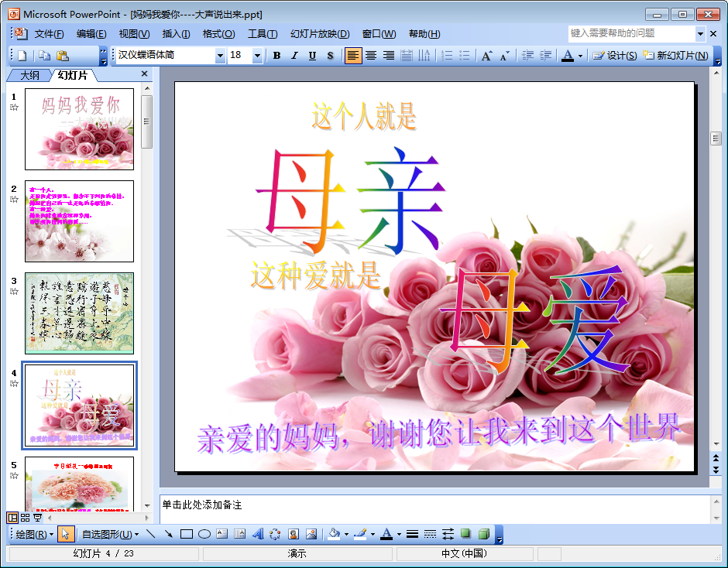Screen dimensions: 728x568
Task: Open the 幻灯片放映(D) menu
Action: [x=320, y=34]
